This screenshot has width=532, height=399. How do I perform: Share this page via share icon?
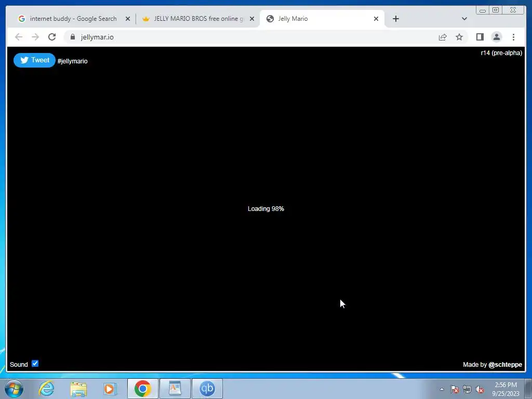point(443,37)
